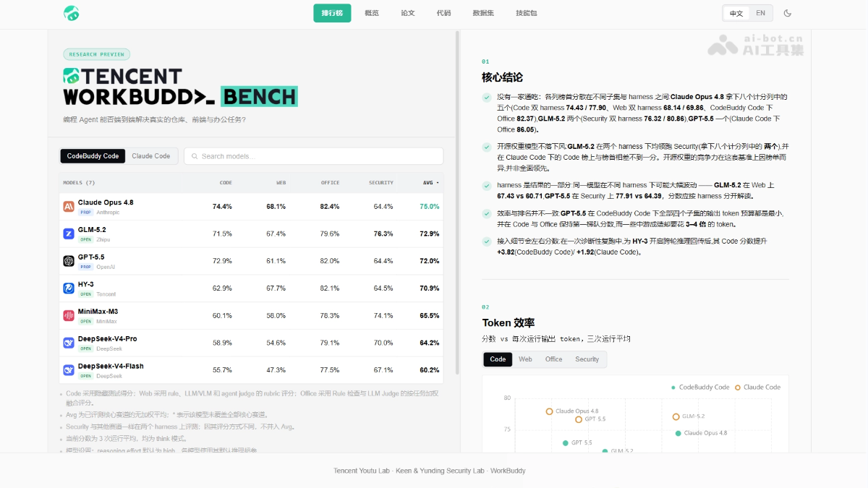Screen dimensions: 868x488
Task: Sort the table by AVG column arrow
Action: click(x=437, y=183)
